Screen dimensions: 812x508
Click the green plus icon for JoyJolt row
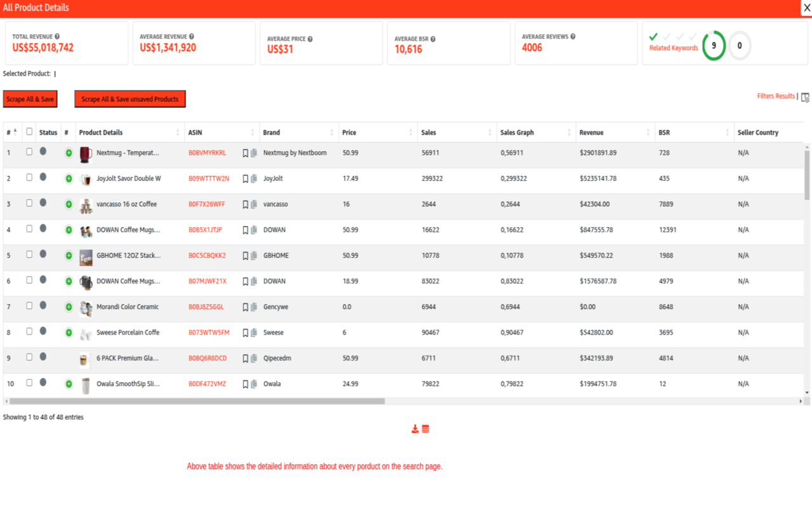(69, 179)
